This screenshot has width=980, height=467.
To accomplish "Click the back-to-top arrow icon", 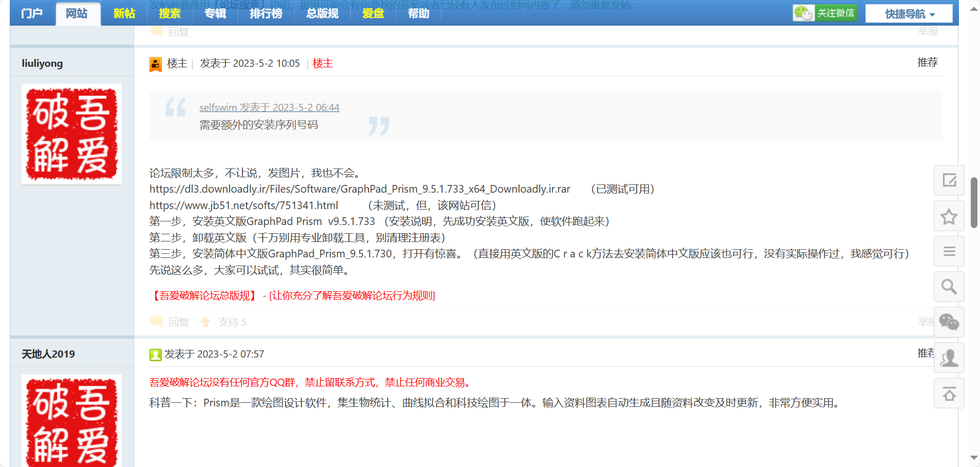I will coord(949,394).
